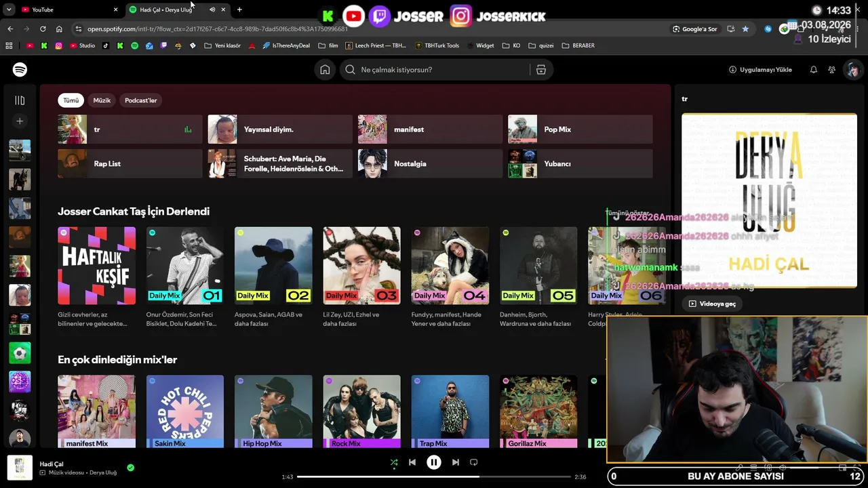This screenshot has height=488, width=868.
Task: Open the Rap List shortcut tile
Action: pyautogui.click(x=130, y=163)
